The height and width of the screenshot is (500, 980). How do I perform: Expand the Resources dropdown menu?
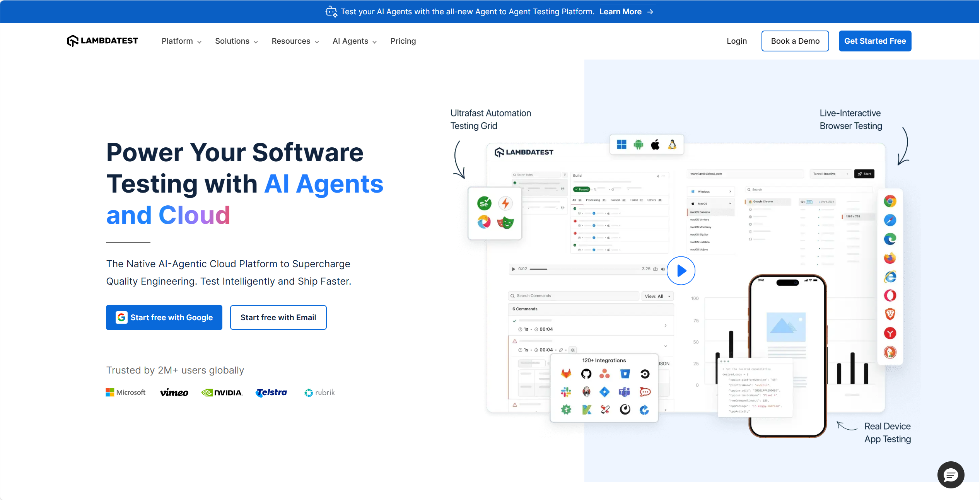point(295,41)
